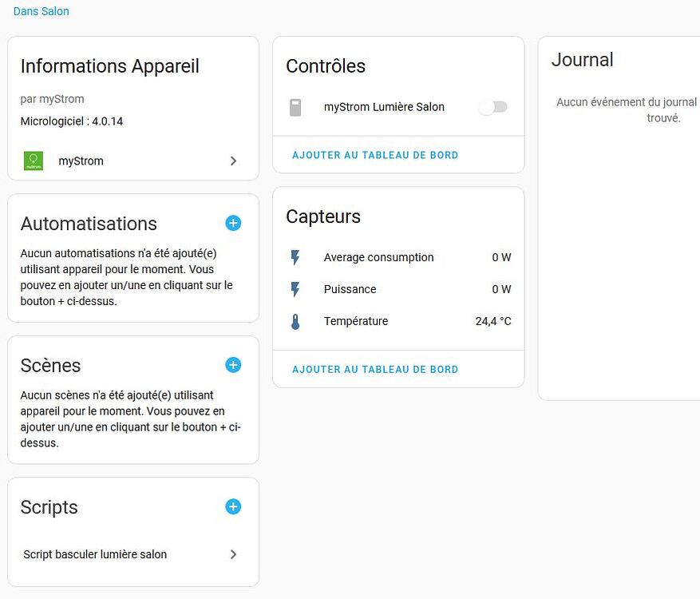Select the Script basculer lumière salon entry
This screenshot has height=599, width=700.
pos(95,554)
